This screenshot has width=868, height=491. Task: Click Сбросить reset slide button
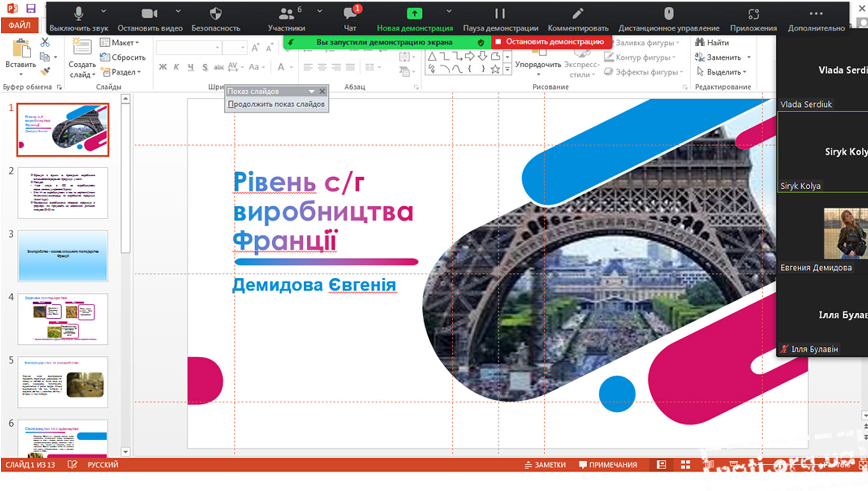pos(123,57)
